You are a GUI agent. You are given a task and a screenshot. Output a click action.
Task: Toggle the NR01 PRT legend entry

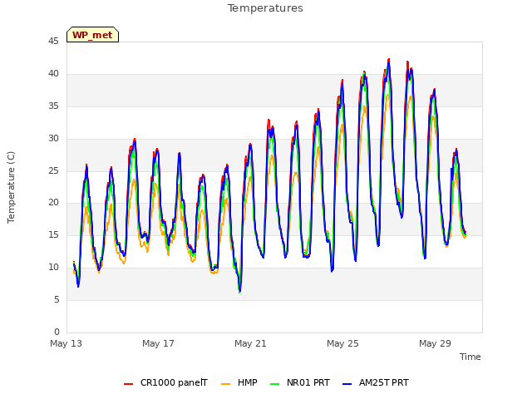(300, 383)
